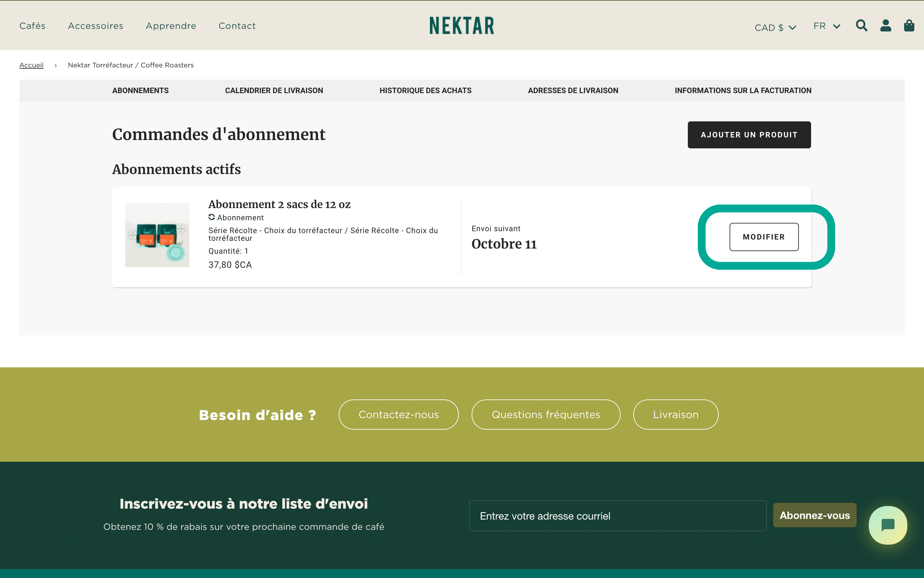Viewport: 924px width, 578px height.
Task: Expand the FR language dropdown
Action: click(827, 26)
